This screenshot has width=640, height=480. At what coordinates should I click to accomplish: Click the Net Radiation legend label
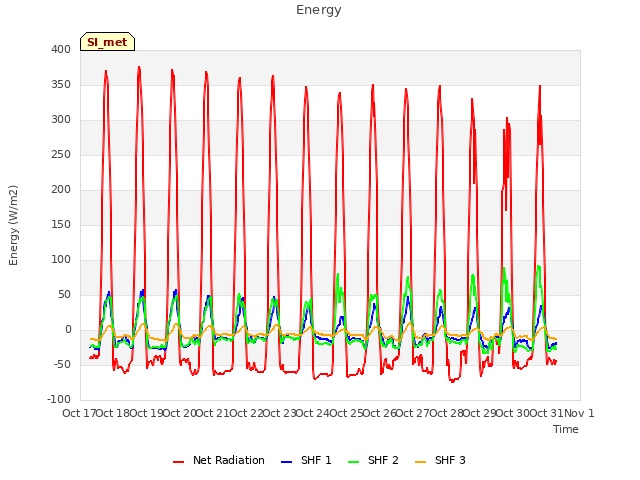(229, 460)
